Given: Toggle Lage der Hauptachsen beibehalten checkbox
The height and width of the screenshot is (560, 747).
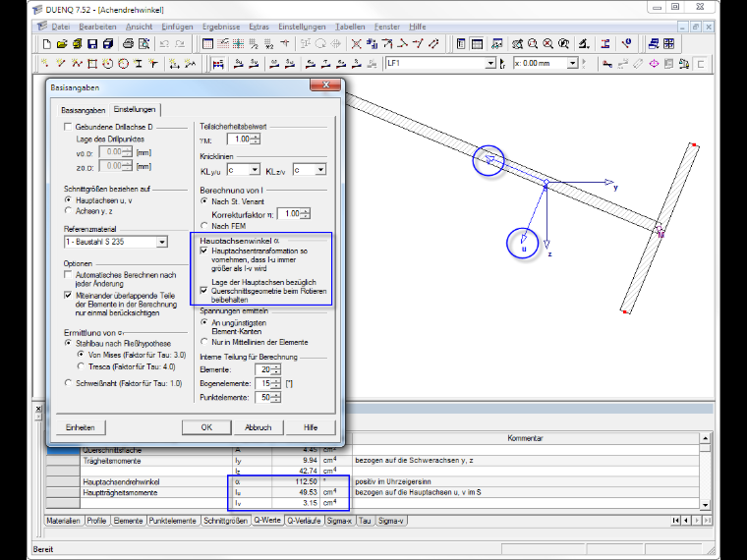Looking at the screenshot, I should pos(203,291).
